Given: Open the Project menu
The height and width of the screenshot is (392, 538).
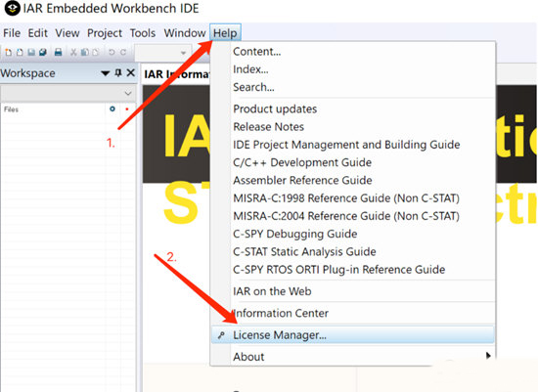Looking at the screenshot, I should 105,33.
